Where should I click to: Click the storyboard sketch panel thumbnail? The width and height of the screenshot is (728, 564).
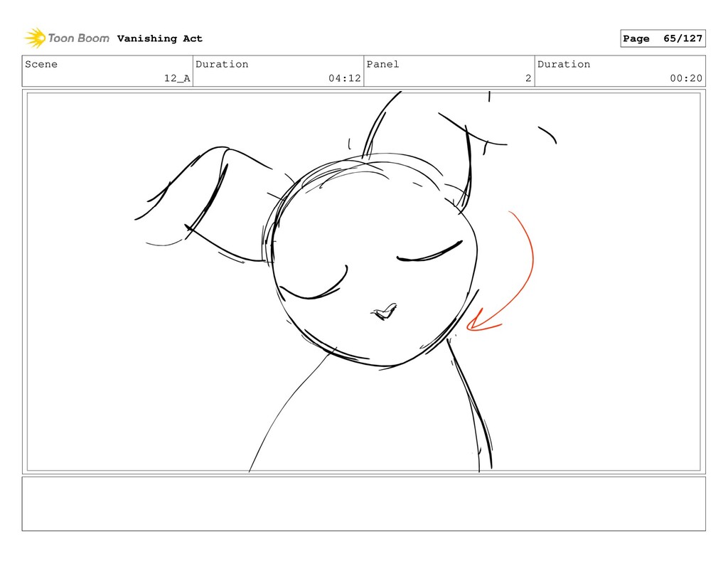click(x=363, y=282)
